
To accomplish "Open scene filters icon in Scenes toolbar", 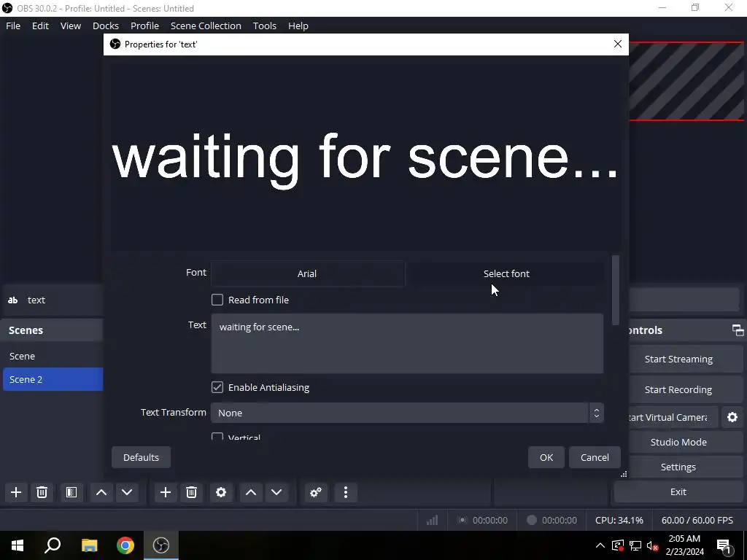I will [x=71, y=492].
